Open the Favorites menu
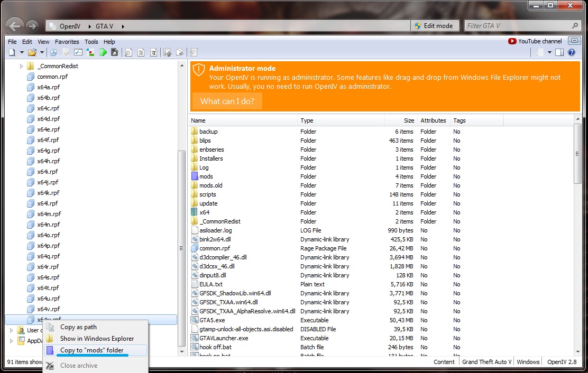 (x=67, y=42)
